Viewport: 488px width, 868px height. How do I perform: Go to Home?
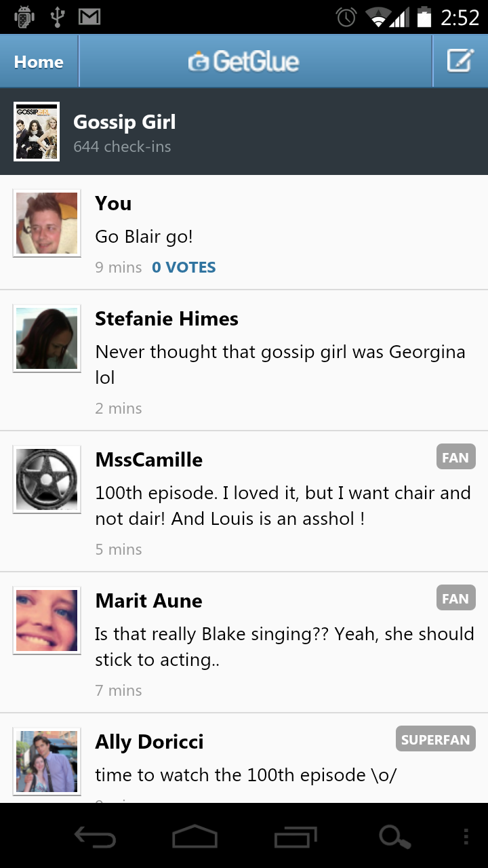(39, 62)
